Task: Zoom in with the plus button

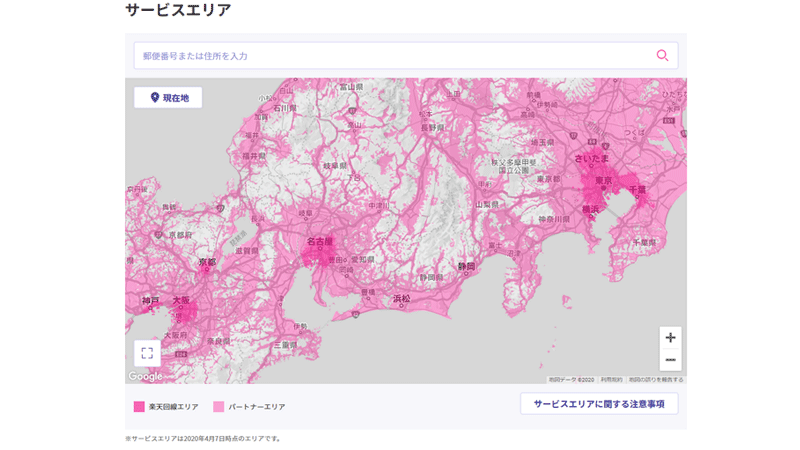Action: tap(670, 338)
